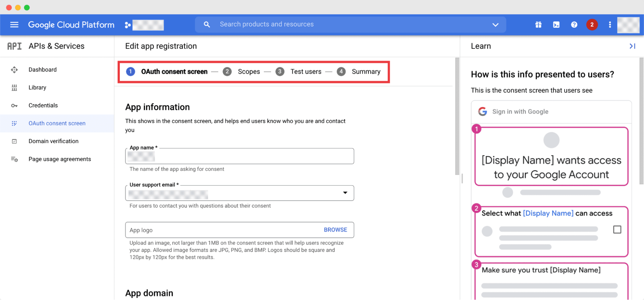Open the hamburger navigation menu
Viewport: 644px width, 300px height.
14,25
